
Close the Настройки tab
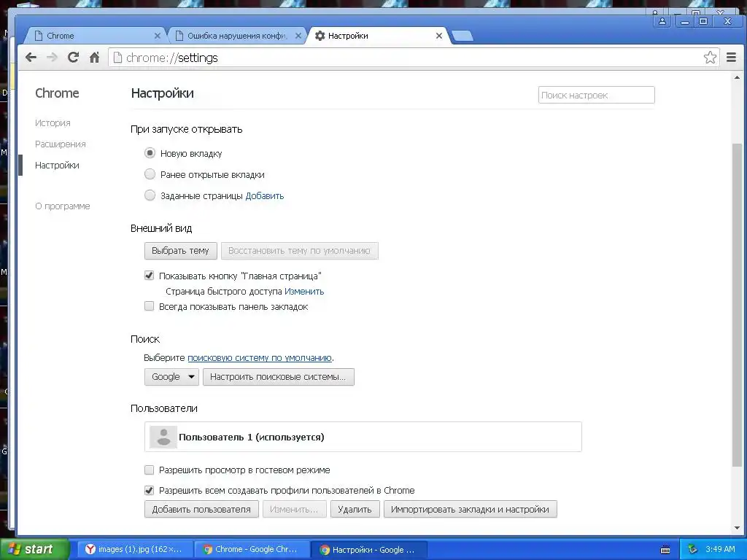coord(438,36)
